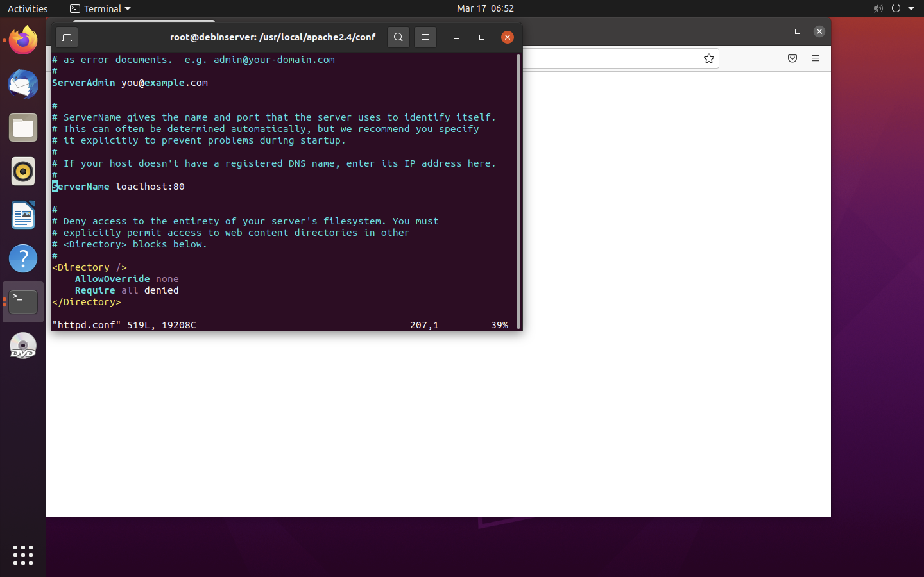Open the muted volume indicator

pos(878,8)
